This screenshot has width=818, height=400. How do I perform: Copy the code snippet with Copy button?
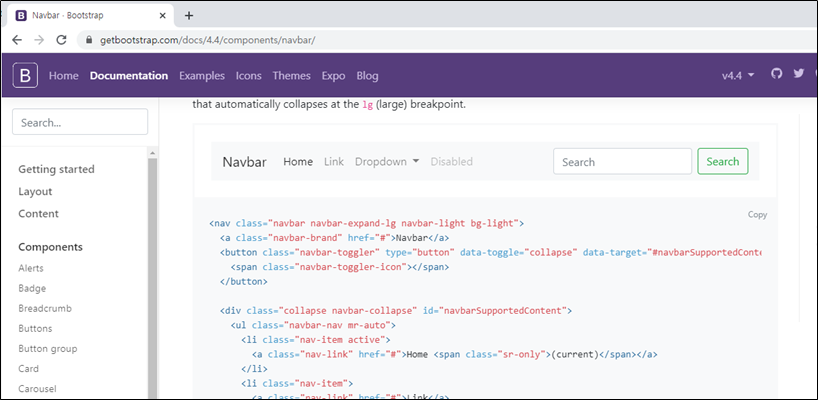click(x=757, y=214)
